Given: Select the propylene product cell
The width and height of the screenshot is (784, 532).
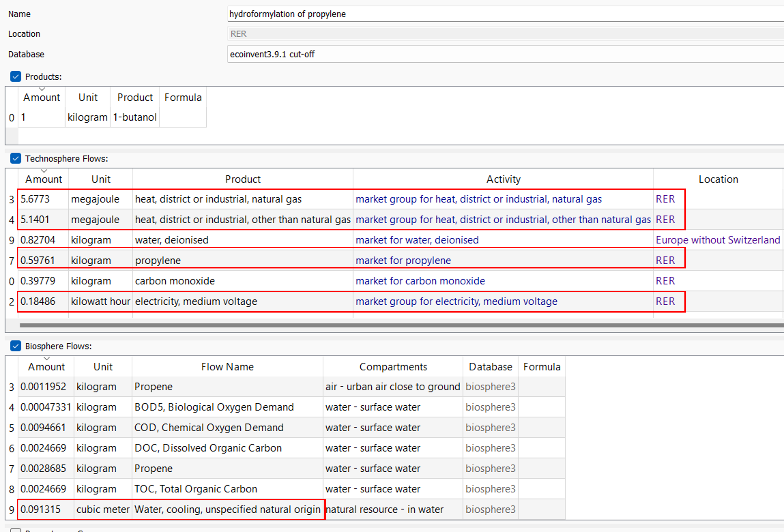Looking at the screenshot, I should tap(243, 260).
